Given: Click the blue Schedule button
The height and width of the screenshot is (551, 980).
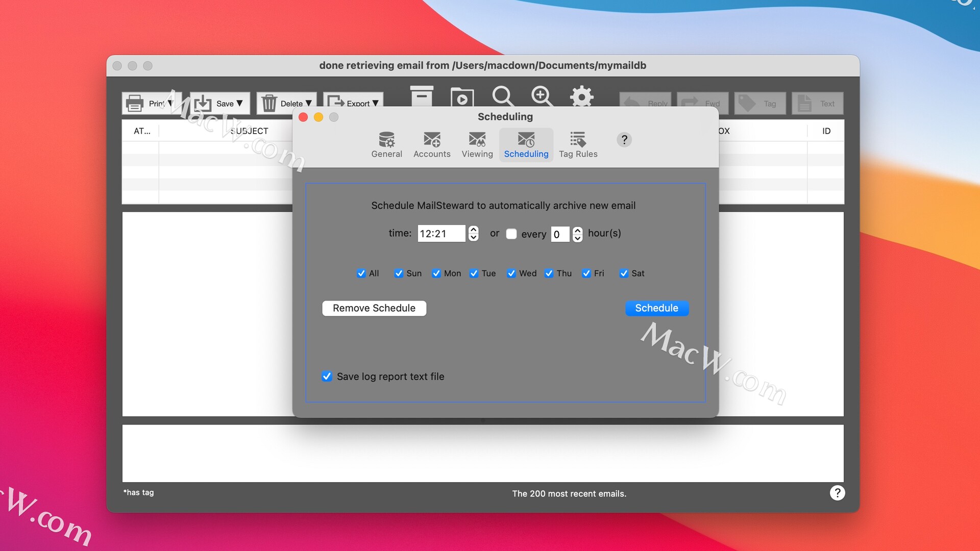Looking at the screenshot, I should (657, 308).
